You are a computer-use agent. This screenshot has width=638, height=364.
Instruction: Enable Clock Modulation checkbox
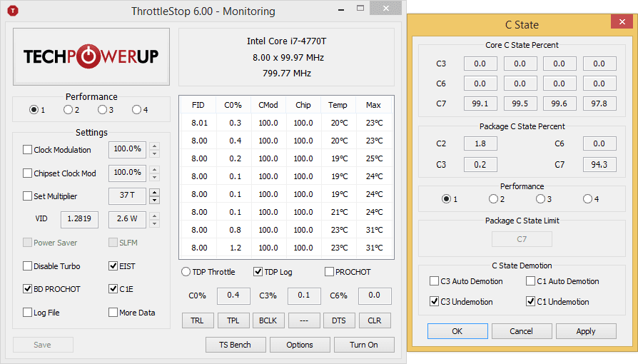[x=27, y=149]
